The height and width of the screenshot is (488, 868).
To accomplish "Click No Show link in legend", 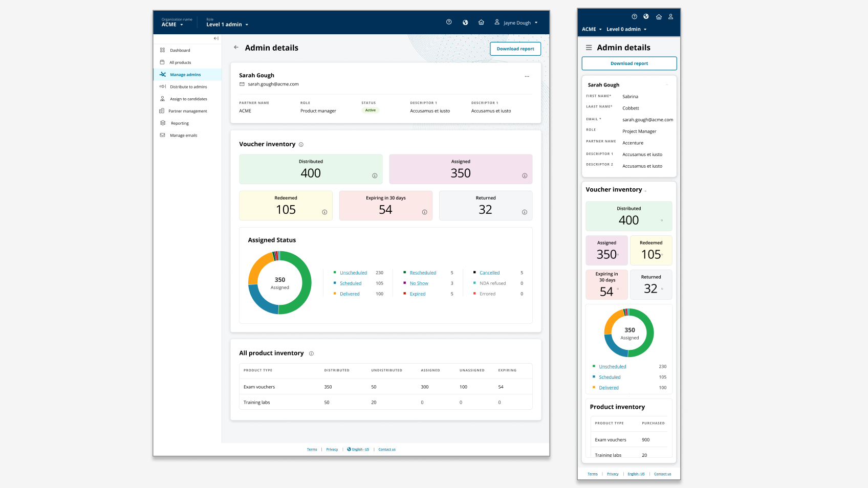I will tap(419, 283).
